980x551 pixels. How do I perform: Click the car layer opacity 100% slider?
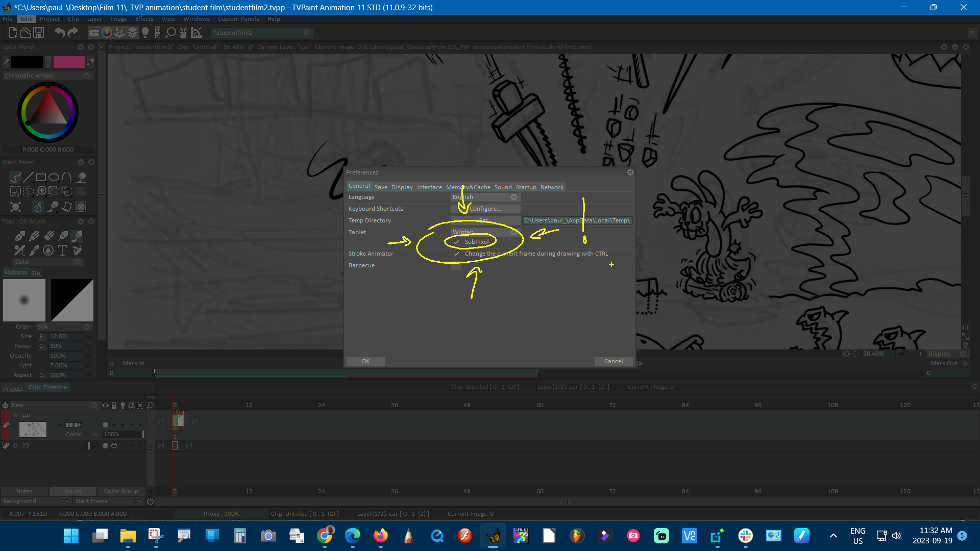tap(123, 434)
